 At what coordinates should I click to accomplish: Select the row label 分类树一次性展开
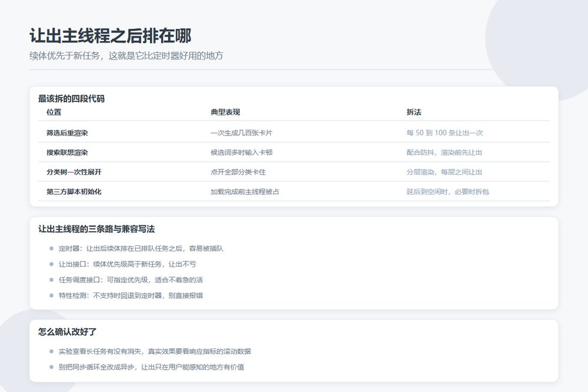click(74, 172)
